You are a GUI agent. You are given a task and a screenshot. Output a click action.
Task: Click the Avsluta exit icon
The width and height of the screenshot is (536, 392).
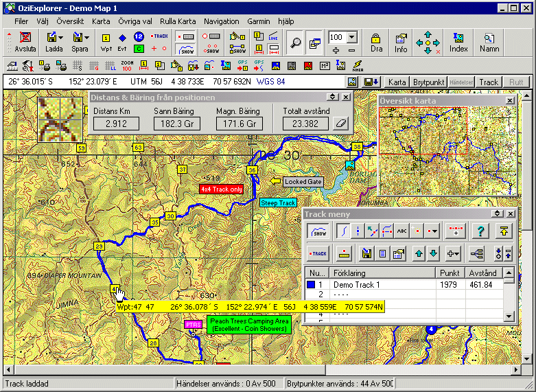tap(25, 43)
